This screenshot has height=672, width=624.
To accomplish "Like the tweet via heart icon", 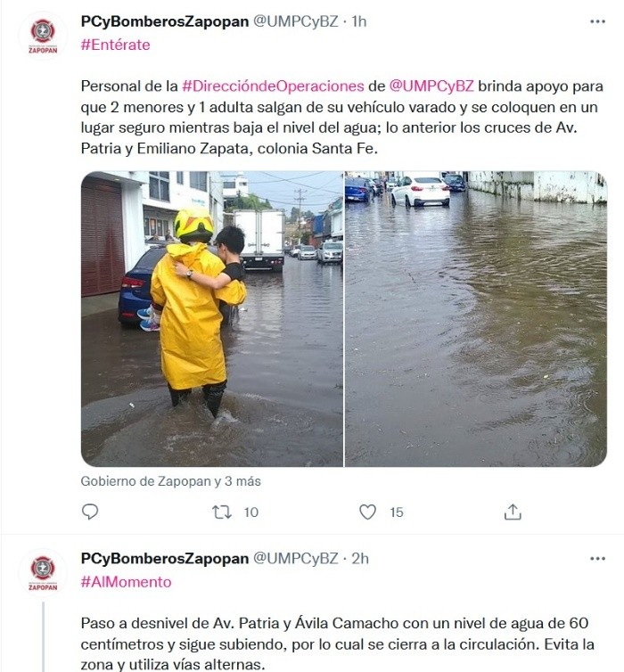I will tap(367, 512).
